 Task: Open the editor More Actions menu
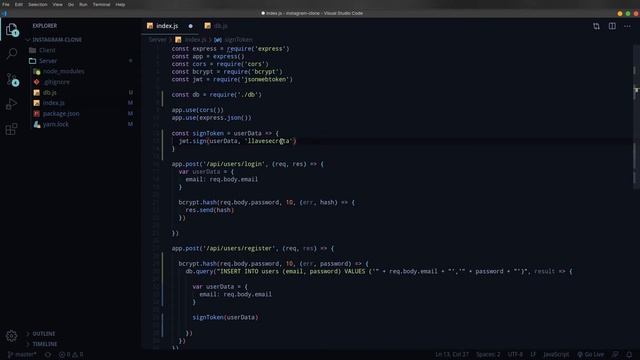[627, 26]
